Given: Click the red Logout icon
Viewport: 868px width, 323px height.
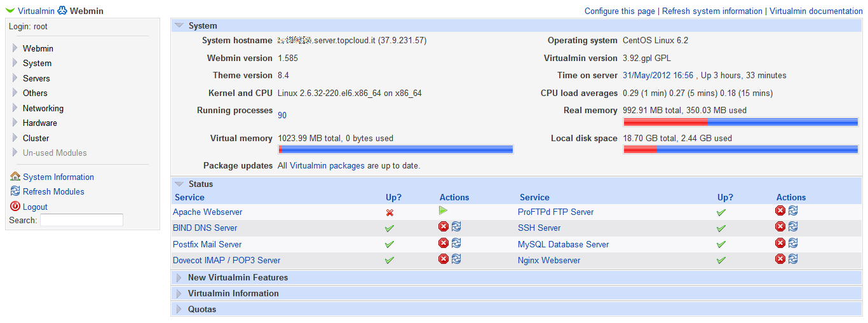Looking at the screenshot, I should coord(15,207).
